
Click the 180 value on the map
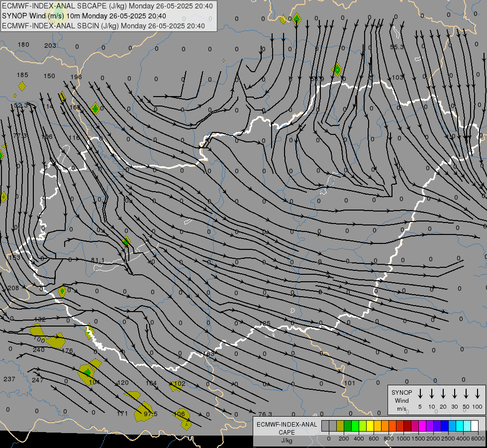(23, 45)
